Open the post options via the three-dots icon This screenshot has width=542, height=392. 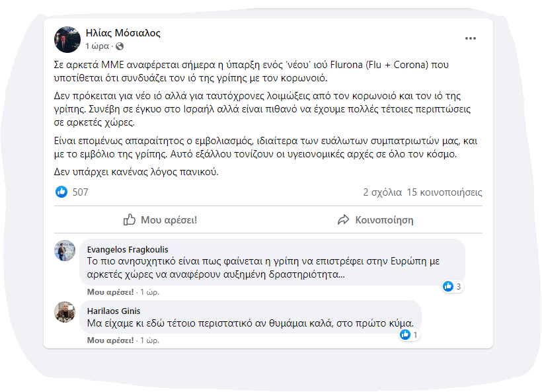click(x=471, y=38)
